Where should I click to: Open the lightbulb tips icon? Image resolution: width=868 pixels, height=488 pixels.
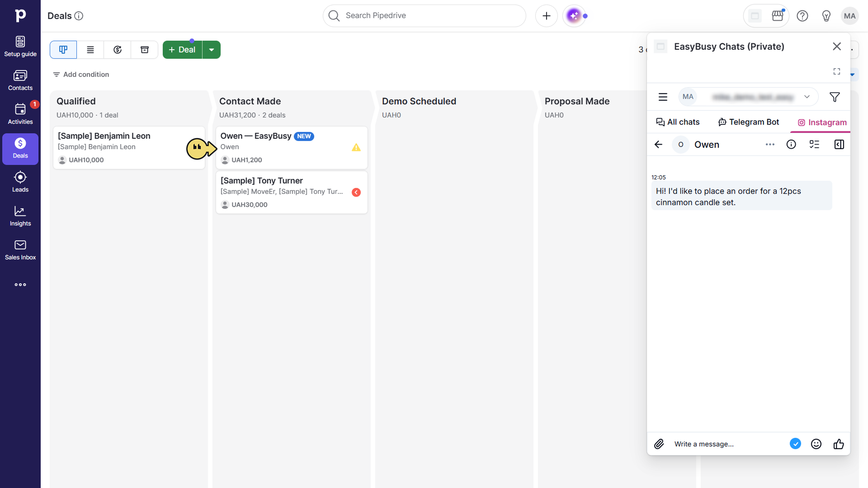(x=826, y=16)
